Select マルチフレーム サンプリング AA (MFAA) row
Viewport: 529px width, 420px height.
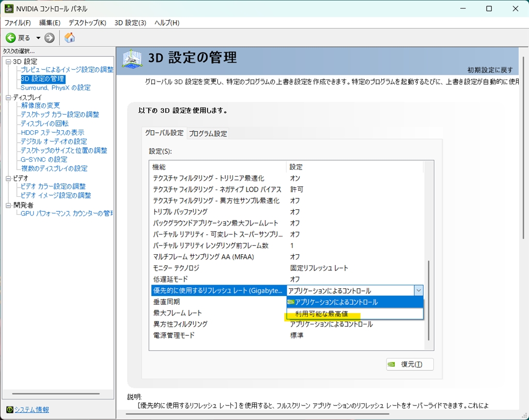[x=286, y=257]
